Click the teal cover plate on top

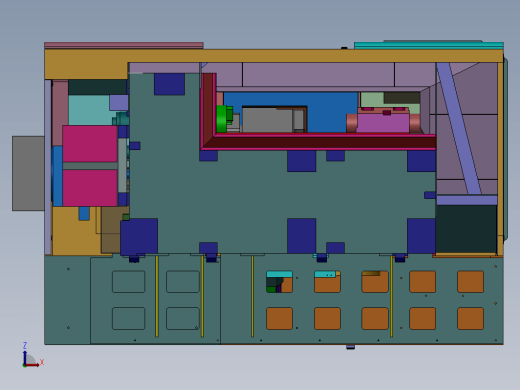[x=429, y=45]
